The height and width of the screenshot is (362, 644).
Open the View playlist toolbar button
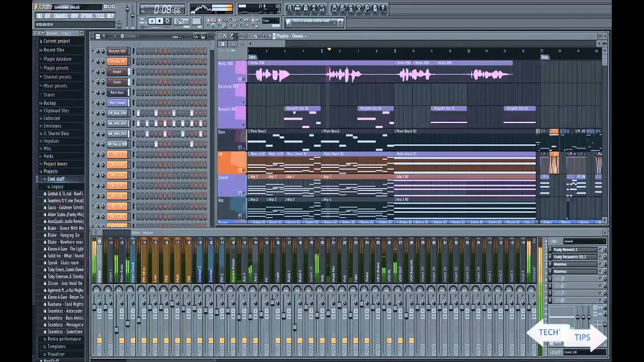(290, 9)
